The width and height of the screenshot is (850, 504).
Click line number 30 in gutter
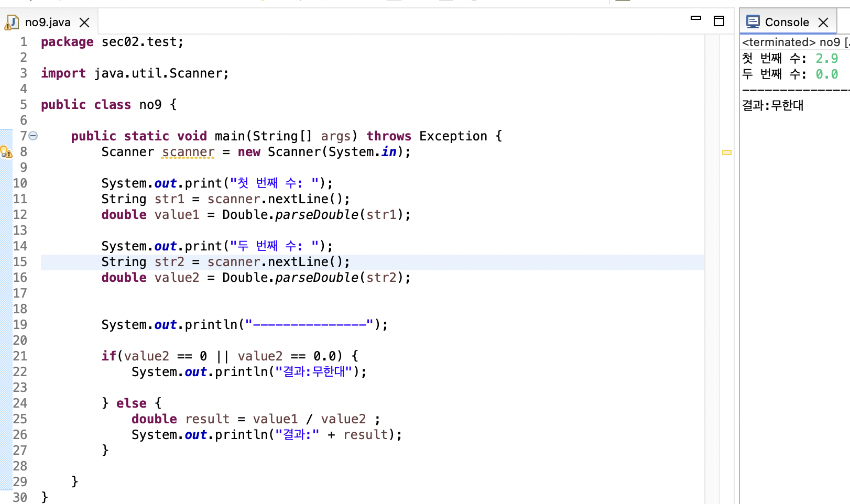(20, 497)
